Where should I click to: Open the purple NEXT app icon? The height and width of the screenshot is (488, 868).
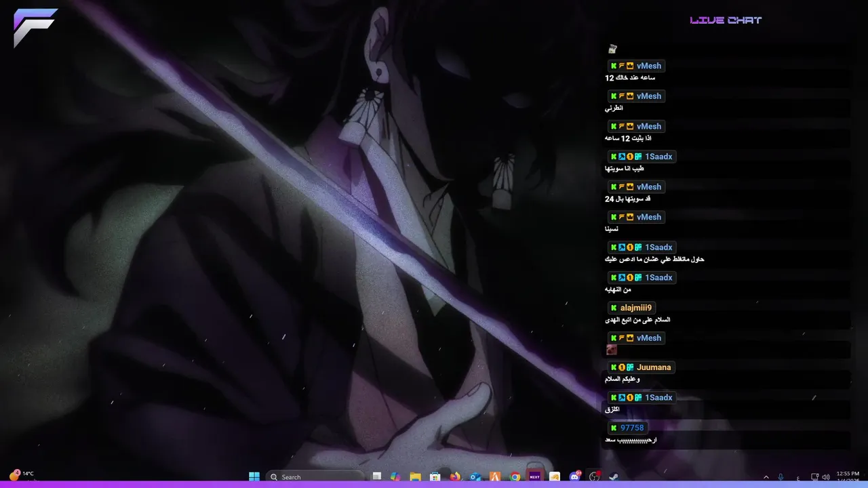point(534,476)
